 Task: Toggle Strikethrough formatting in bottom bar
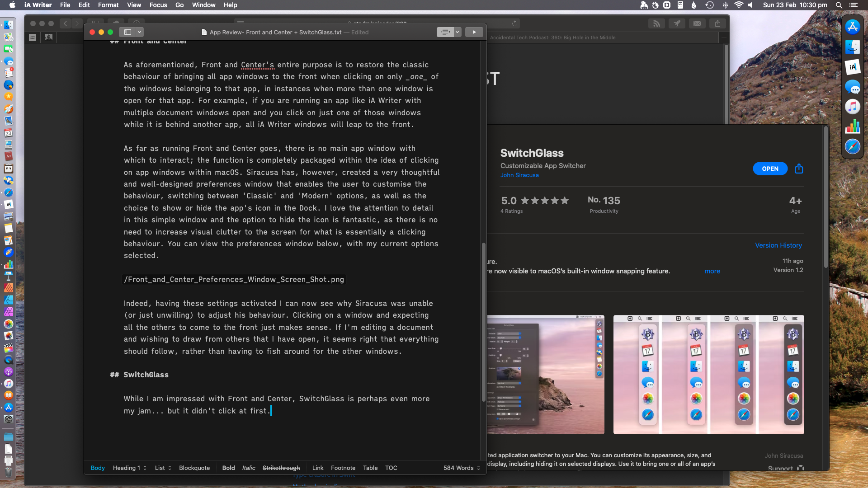(x=281, y=468)
